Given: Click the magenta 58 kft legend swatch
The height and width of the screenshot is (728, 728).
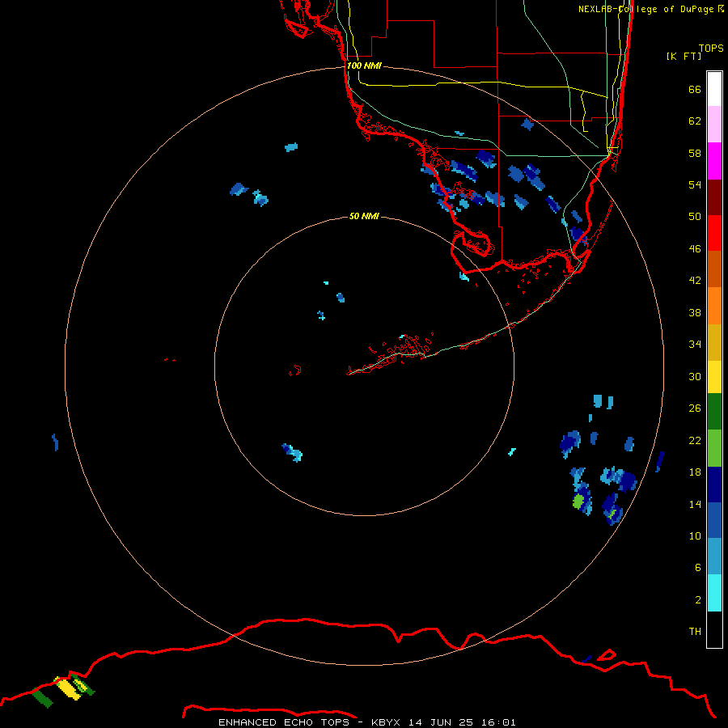Looking at the screenshot, I should 714,161.
